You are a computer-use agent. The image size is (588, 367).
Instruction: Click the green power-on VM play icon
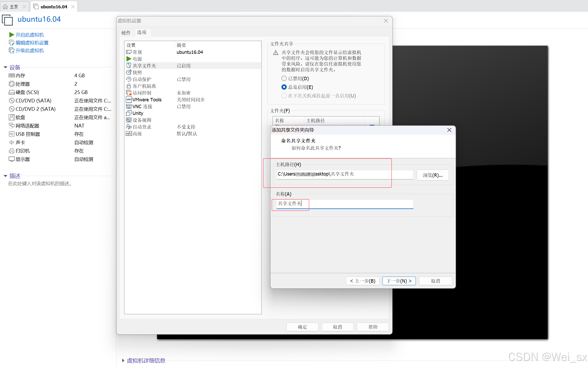coord(11,35)
